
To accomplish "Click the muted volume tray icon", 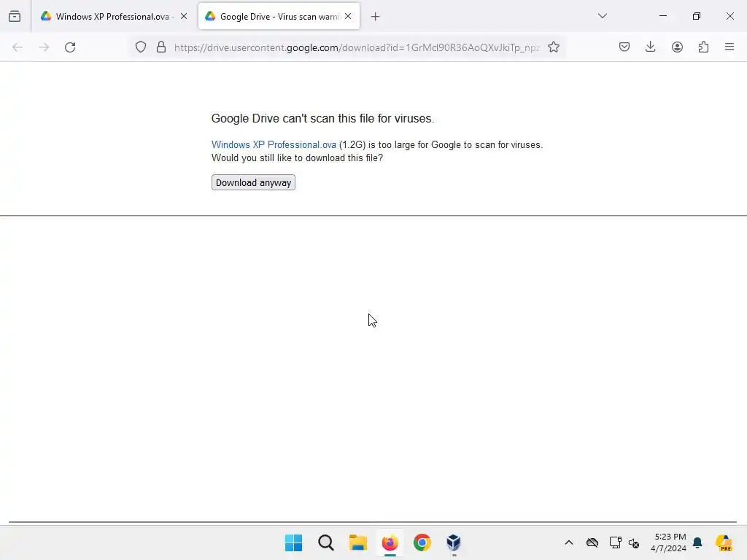I will point(634,542).
